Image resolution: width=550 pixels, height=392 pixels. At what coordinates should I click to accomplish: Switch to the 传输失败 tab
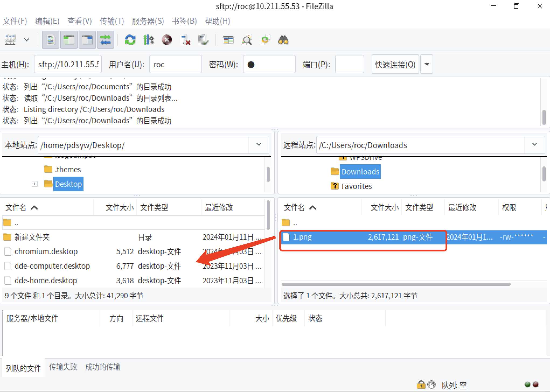tap(63, 367)
